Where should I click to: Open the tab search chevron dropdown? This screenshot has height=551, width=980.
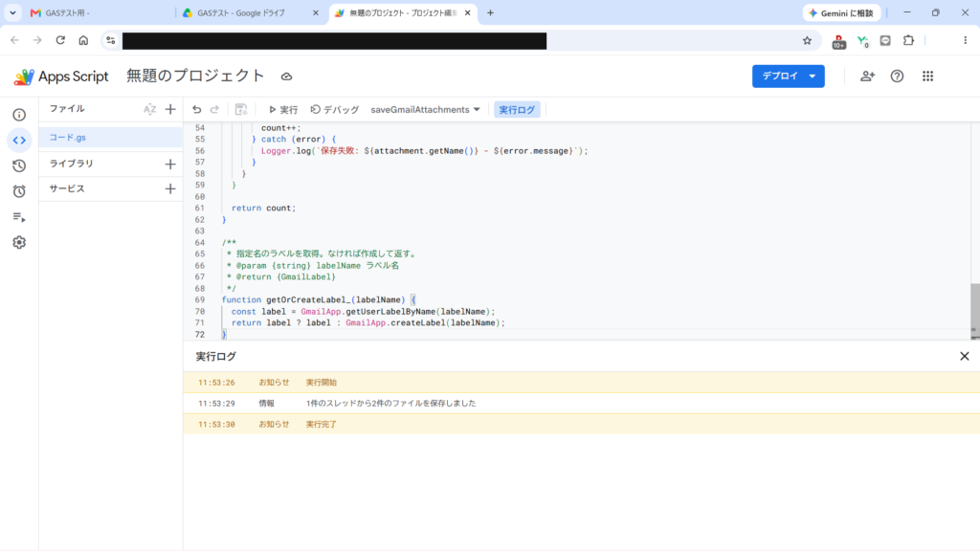(x=12, y=12)
